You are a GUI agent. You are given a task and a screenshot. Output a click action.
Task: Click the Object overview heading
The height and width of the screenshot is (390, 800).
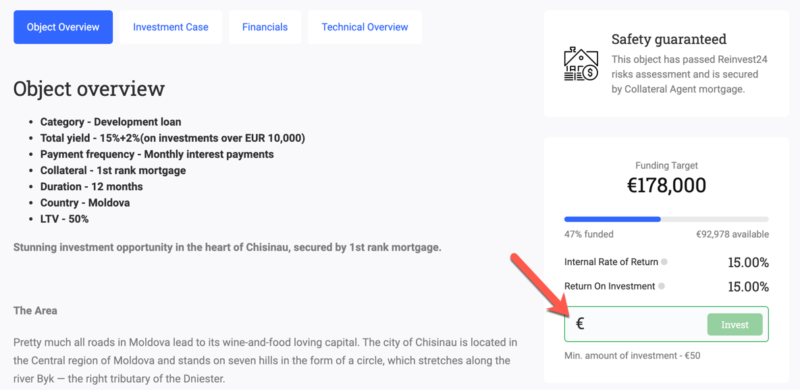pyautogui.click(x=89, y=89)
